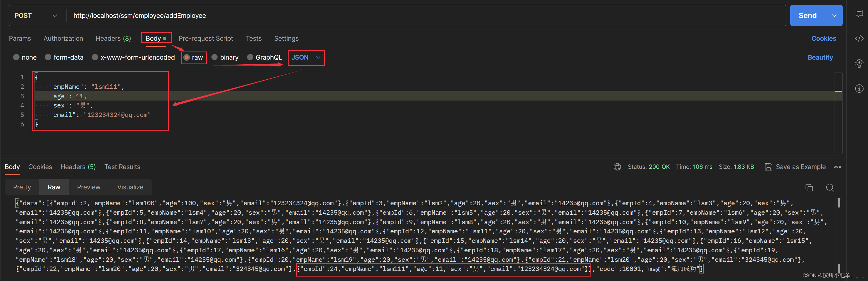Open the response Cookies tab
This screenshot has height=281, width=868.
tap(40, 167)
